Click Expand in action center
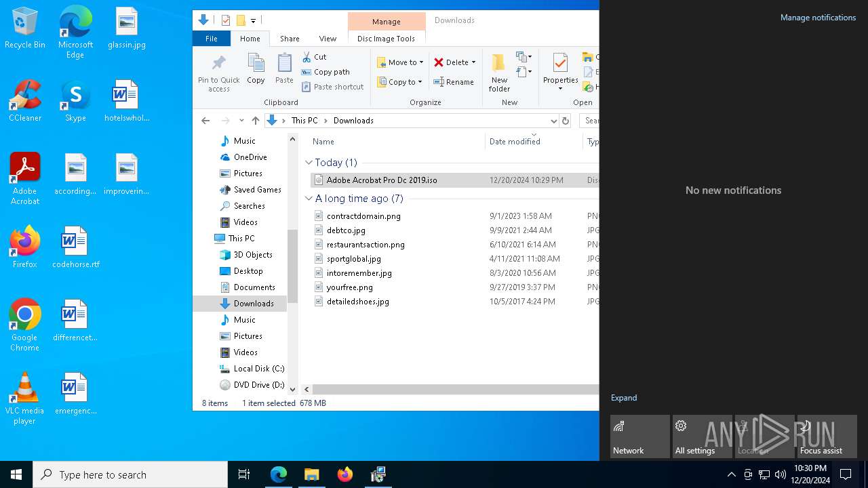The height and width of the screenshot is (488, 868). (624, 398)
